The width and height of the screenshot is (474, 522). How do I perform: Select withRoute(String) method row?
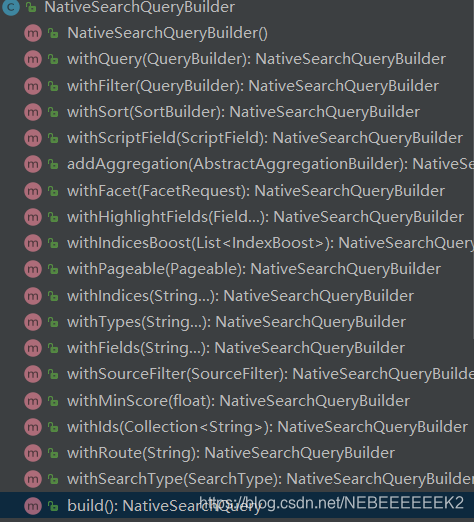point(237,453)
